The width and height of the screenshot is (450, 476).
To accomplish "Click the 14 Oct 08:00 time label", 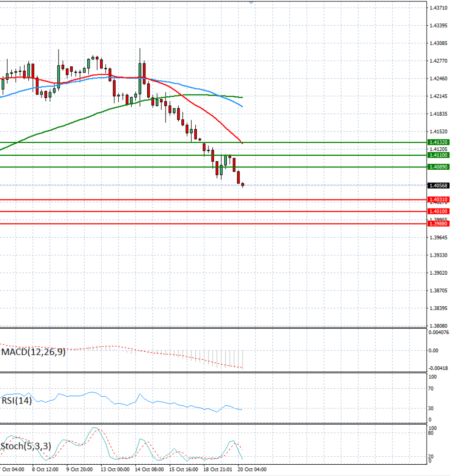I will pos(149,469).
